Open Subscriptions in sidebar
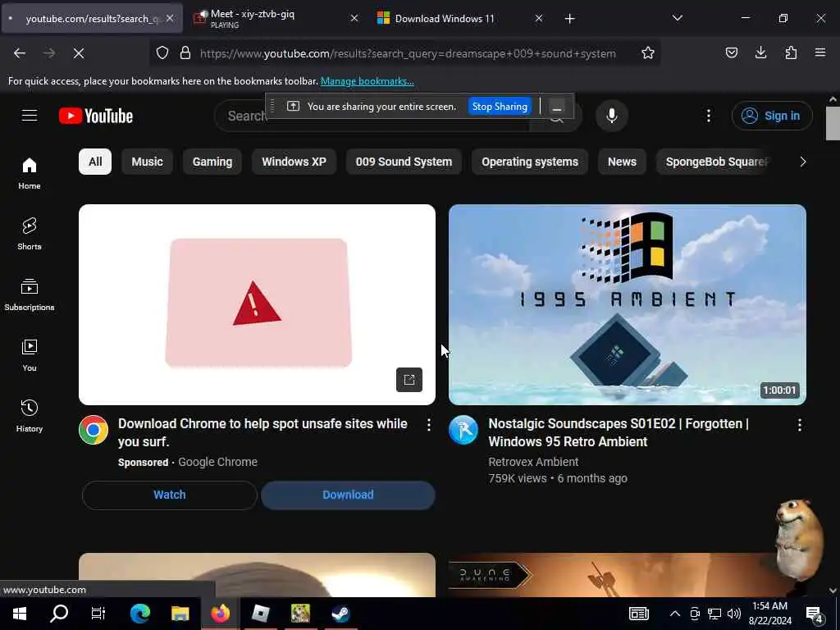This screenshot has height=630, width=840. pos(30,294)
